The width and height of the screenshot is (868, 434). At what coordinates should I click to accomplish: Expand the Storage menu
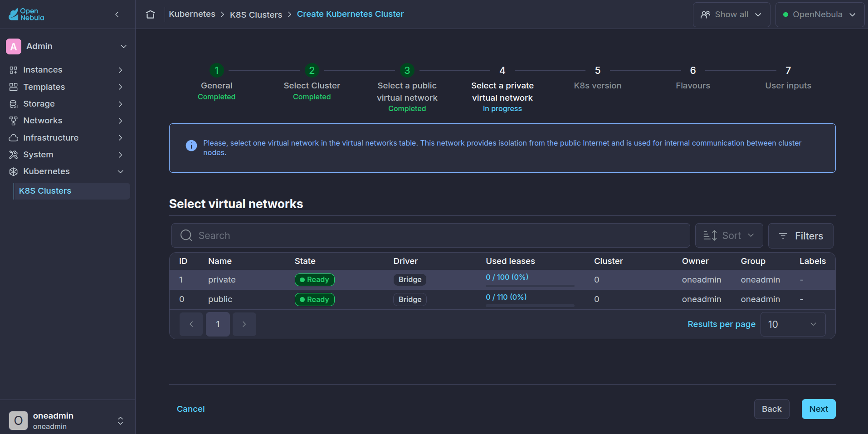[120, 104]
